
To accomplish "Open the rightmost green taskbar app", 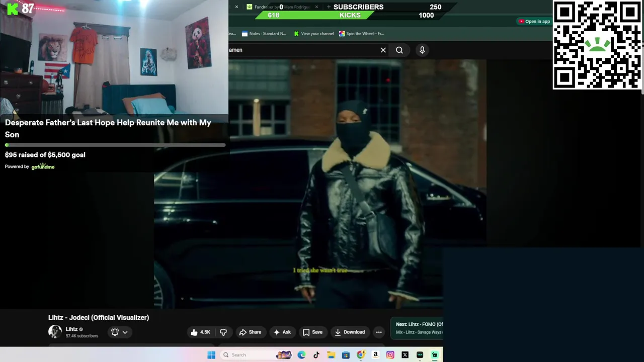I will (435, 355).
